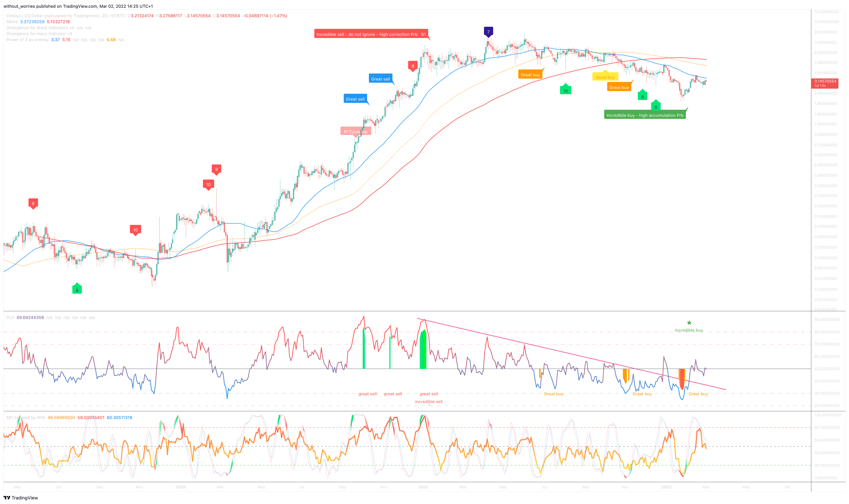This screenshot has width=849, height=504.
Task: Click 15.00000000 on the price axis
Action: (827, 12)
